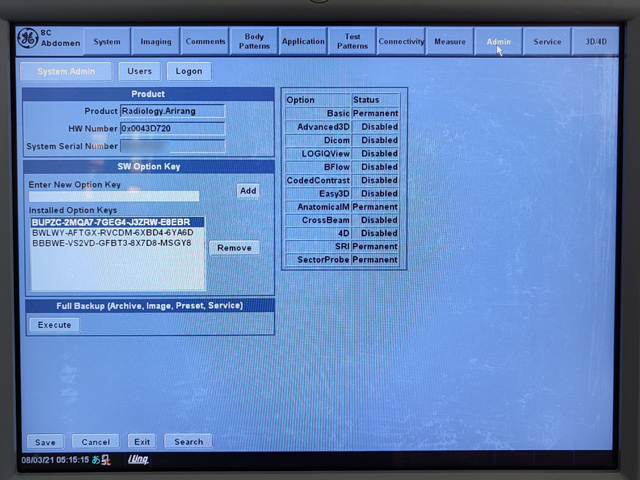Select the Easy3D option row

(x=342, y=193)
